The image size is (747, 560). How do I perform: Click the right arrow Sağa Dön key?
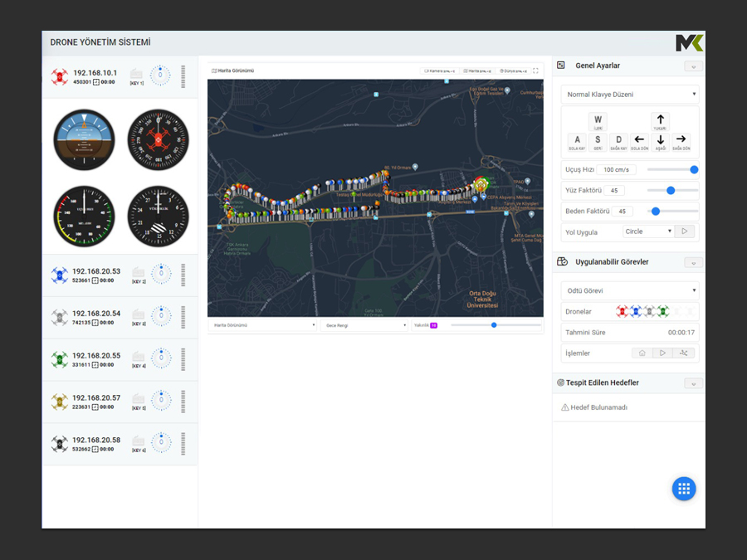(x=681, y=142)
